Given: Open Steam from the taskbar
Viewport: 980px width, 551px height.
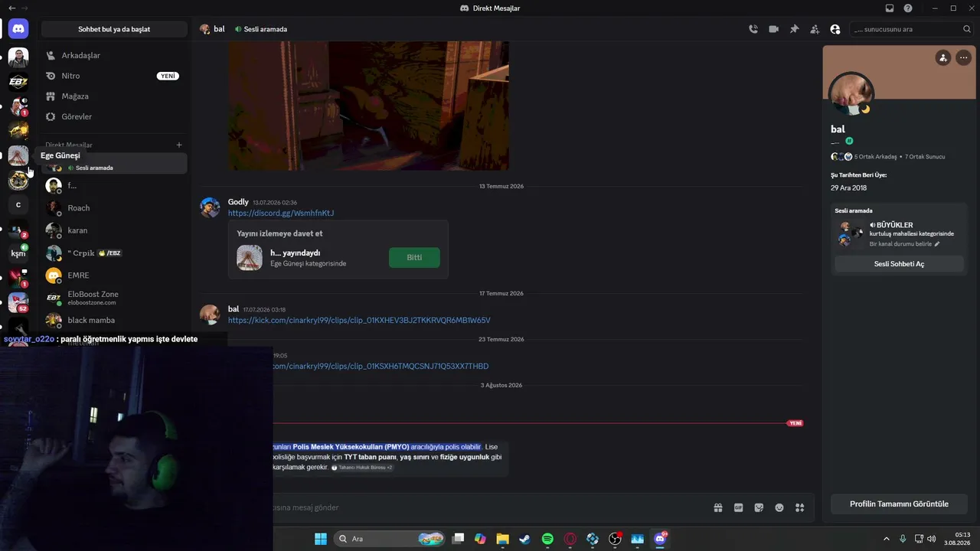Looking at the screenshot, I should pos(524,539).
